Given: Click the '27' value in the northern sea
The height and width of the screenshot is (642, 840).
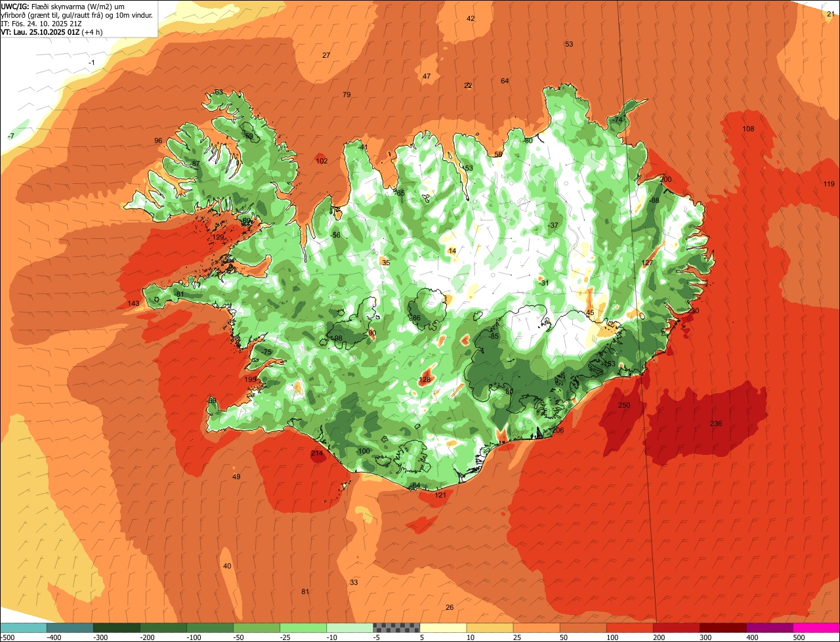Looking at the screenshot, I should pyautogui.click(x=326, y=55).
